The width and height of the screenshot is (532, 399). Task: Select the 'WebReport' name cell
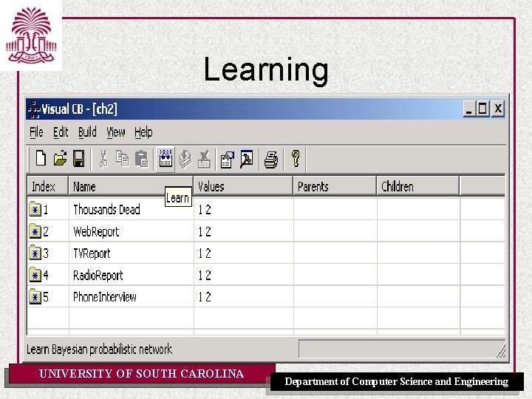coord(132,231)
